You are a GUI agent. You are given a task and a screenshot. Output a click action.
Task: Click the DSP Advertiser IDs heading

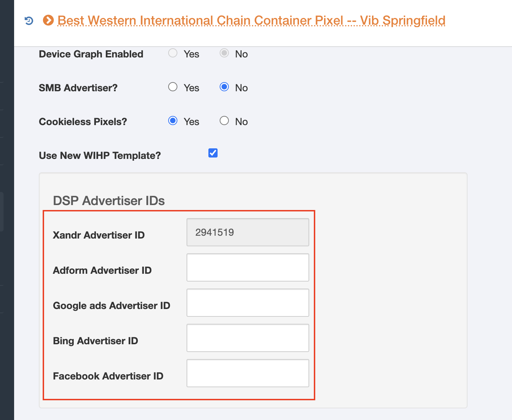pyautogui.click(x=109, y=201)
